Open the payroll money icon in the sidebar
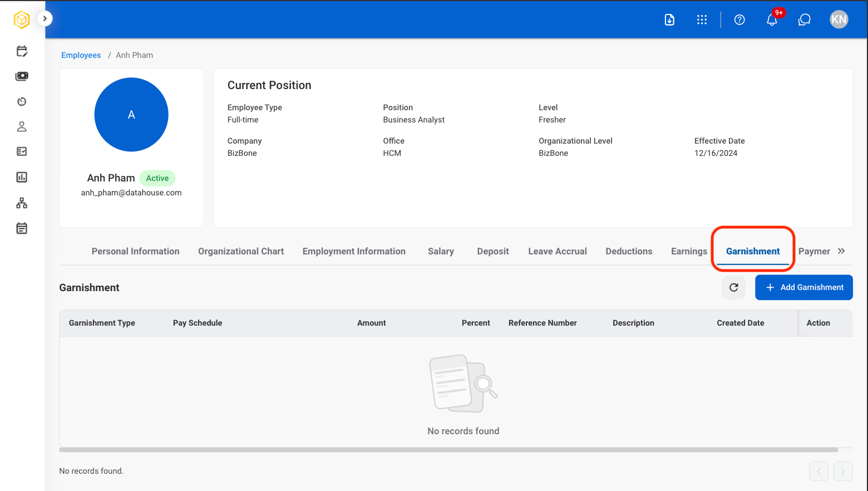868x491 pixels. click(x=22, y=76)
